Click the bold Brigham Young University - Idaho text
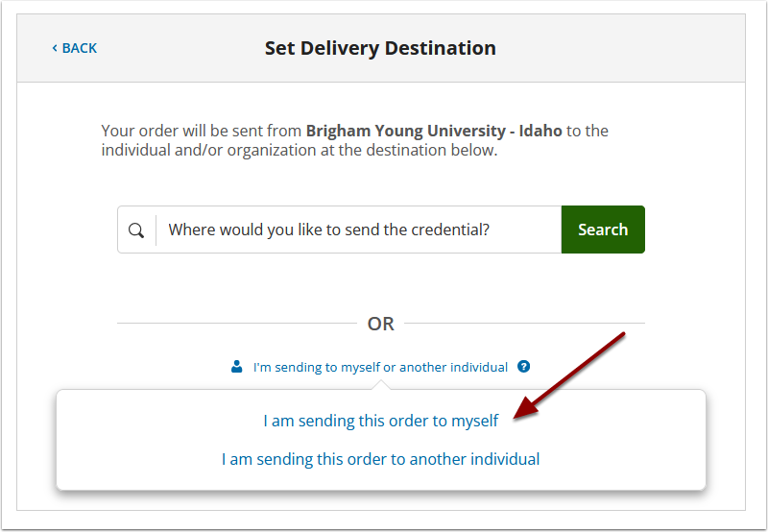This screenshot has height=532, width=768. pyautogui.click(x=434, y=131)
